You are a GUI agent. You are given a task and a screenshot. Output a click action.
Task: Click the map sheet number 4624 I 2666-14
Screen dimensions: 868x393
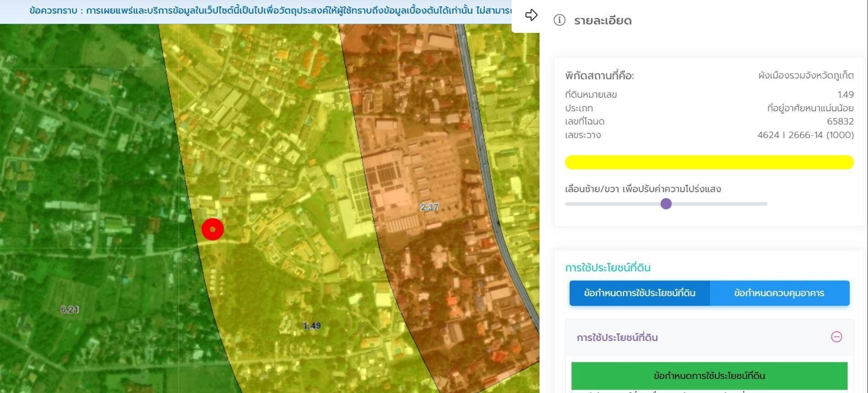coord(805,135)
